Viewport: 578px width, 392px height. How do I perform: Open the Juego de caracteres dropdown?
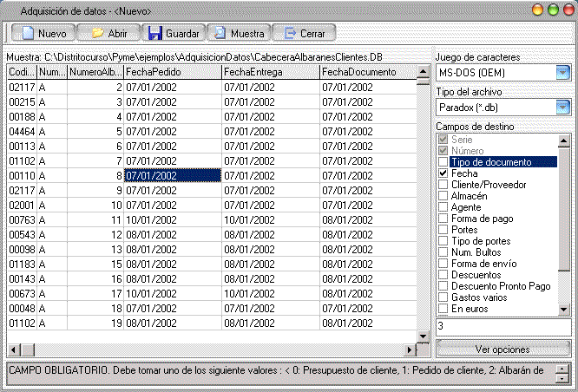tap(563, 73)
